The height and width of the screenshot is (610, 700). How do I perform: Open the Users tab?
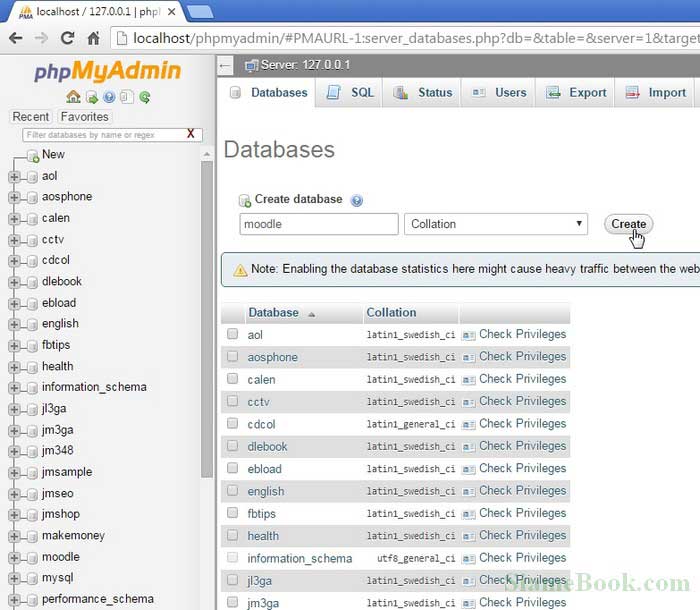click(x=498, y=93)
